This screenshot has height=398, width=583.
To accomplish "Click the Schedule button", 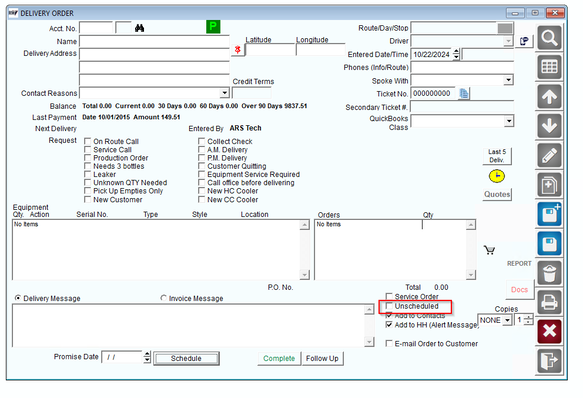I will (186, 359).
